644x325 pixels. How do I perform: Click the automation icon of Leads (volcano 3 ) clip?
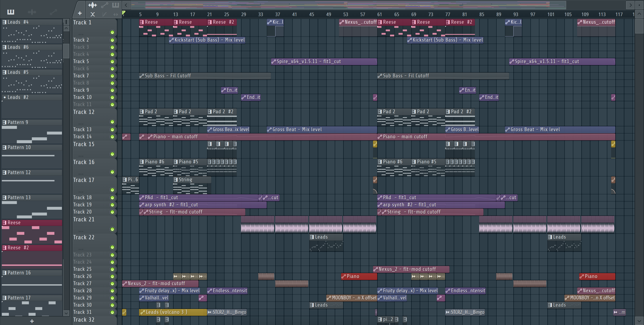point(142,312)
